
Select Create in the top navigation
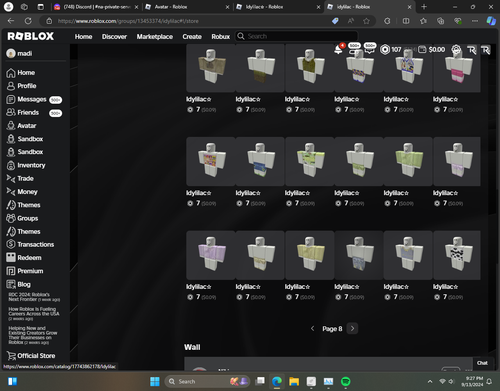pos(192,36)
